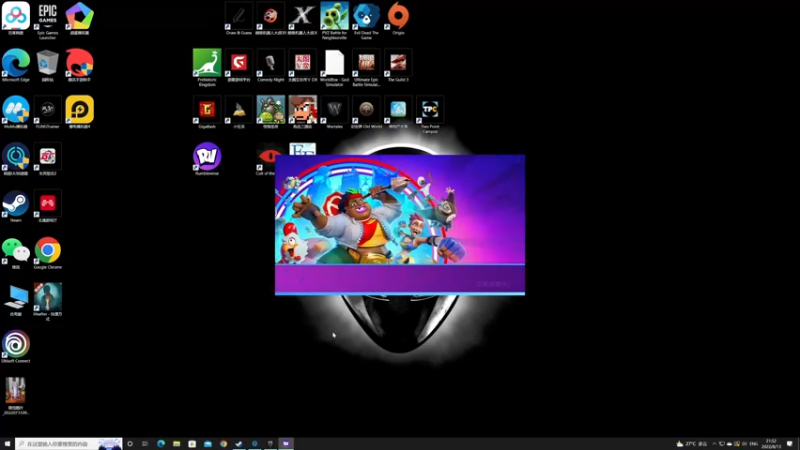This screenshot has width=800, height=450.
Task: Open the WorldBox God Simulator file icon
Action: coord(334,67)
